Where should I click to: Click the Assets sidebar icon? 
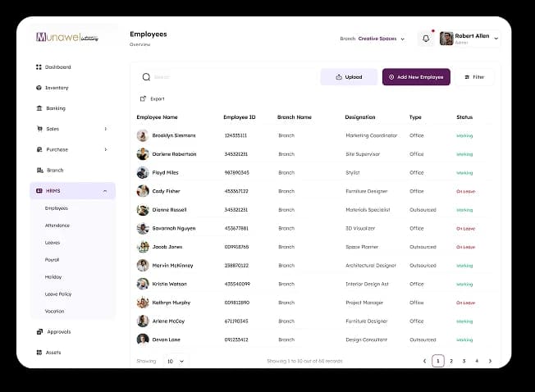(x=39, y=352)
